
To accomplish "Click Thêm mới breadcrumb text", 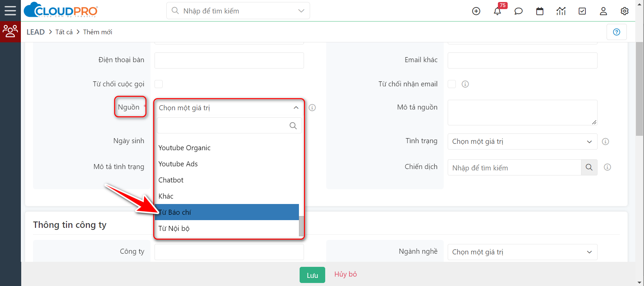I will click(98, 32).
